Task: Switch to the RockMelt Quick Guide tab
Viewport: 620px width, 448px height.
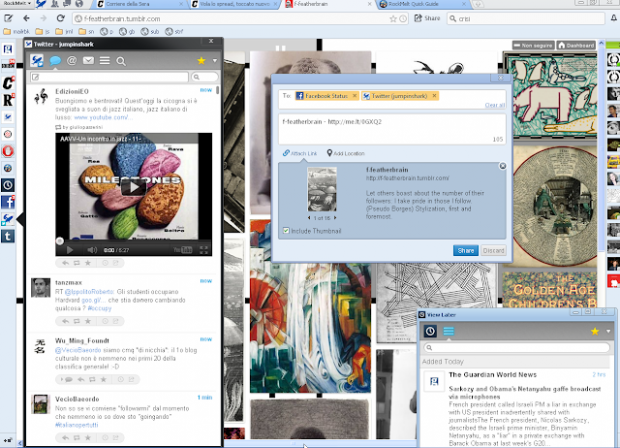Action: (x=422, y=4)
